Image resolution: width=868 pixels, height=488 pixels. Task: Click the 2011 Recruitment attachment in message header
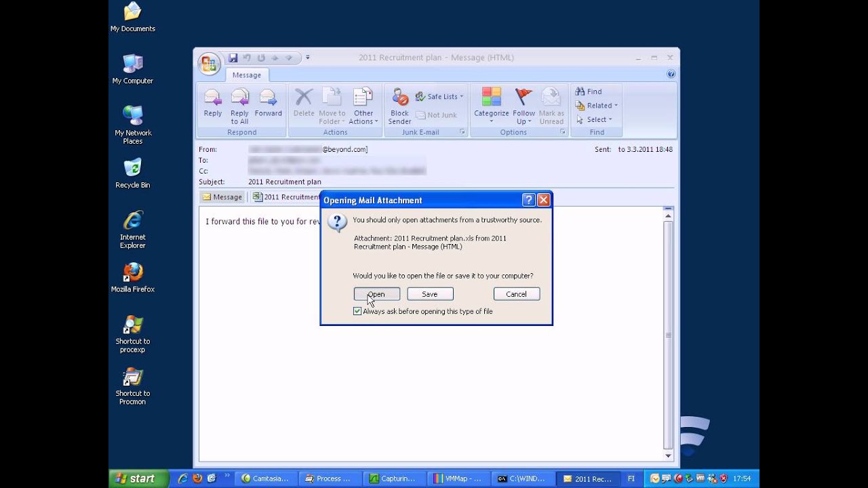click(285, 197)
